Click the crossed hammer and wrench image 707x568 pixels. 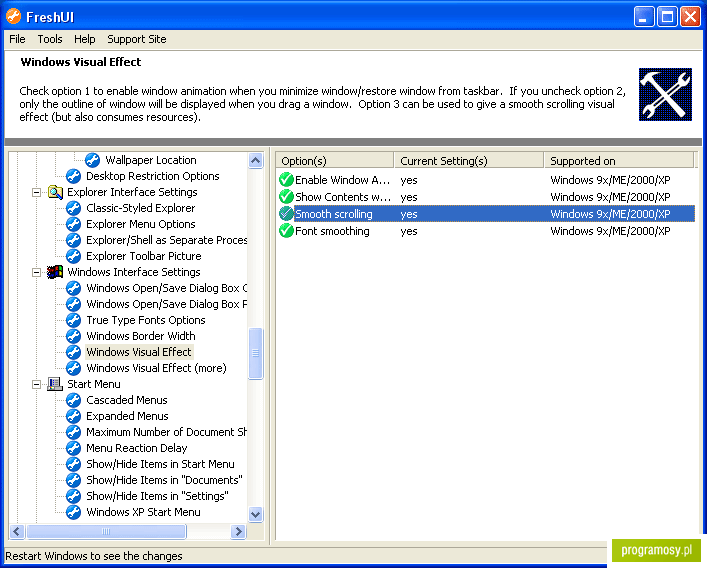point(665,94)
